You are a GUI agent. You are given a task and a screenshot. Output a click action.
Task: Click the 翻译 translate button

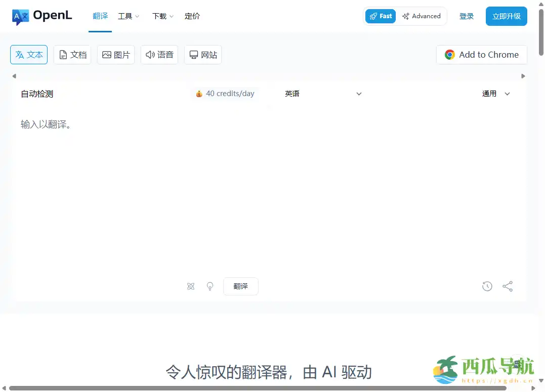tap(240, 286)
